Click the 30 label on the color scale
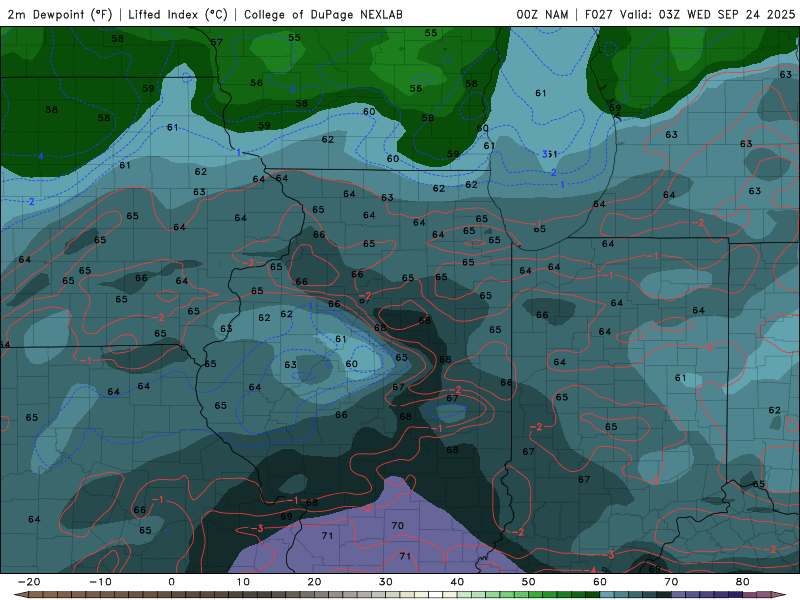 coord(386,582)
